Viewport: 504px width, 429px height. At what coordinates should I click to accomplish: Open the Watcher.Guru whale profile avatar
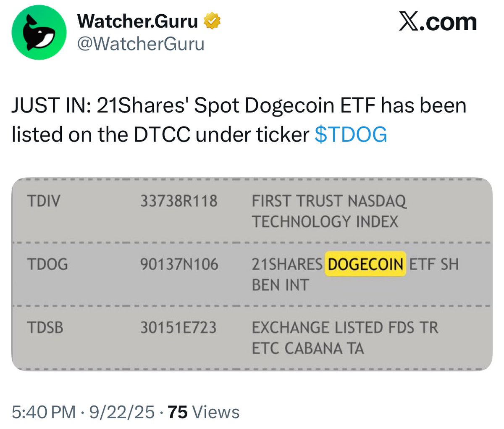(39, 33)
